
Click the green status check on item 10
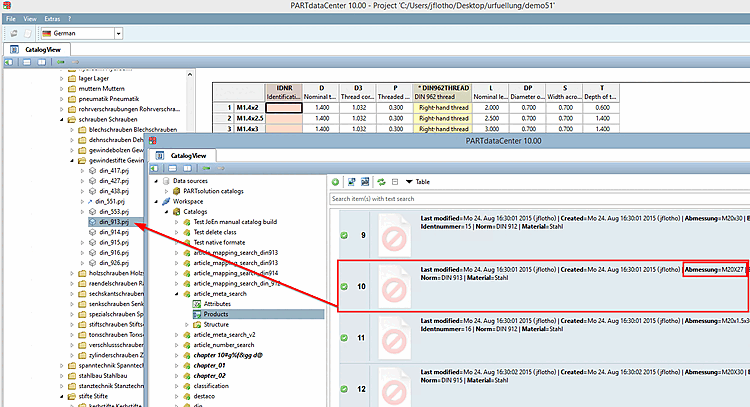pyautogui.click(x=344, y=287)
